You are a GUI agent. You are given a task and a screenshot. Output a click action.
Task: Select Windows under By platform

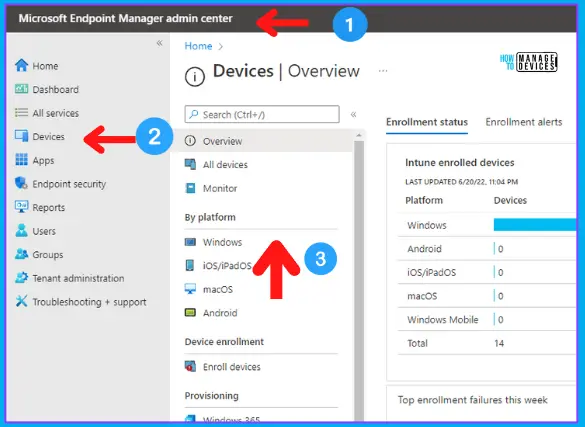222,242
